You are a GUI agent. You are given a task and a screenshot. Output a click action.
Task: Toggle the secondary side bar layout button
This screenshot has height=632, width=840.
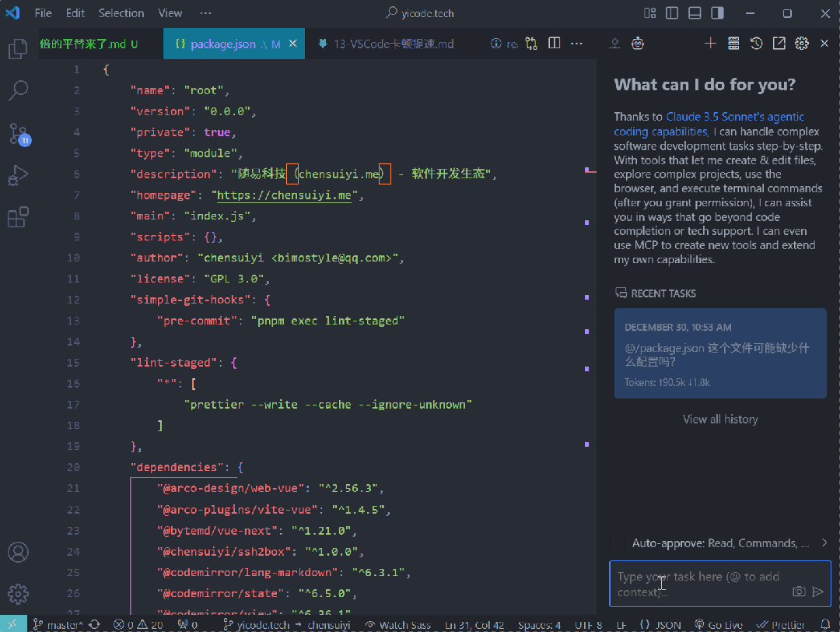pyautogui.click(x=718, y=13)
